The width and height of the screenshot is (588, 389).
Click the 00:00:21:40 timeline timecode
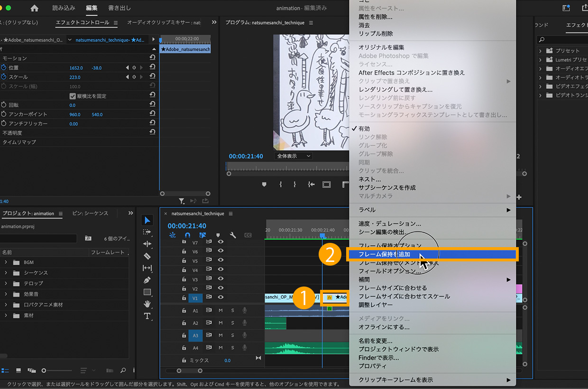pos(187,226)
